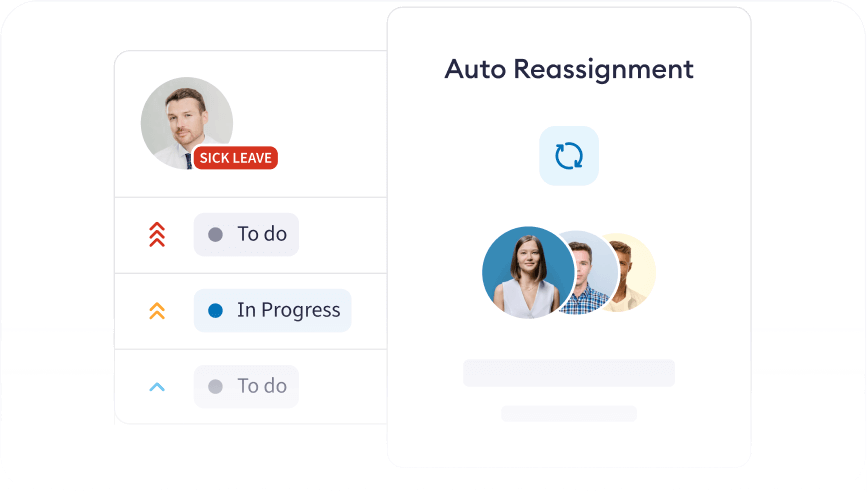
Task: Click the Auto Reassignment heading
Action: coord(569,70)
